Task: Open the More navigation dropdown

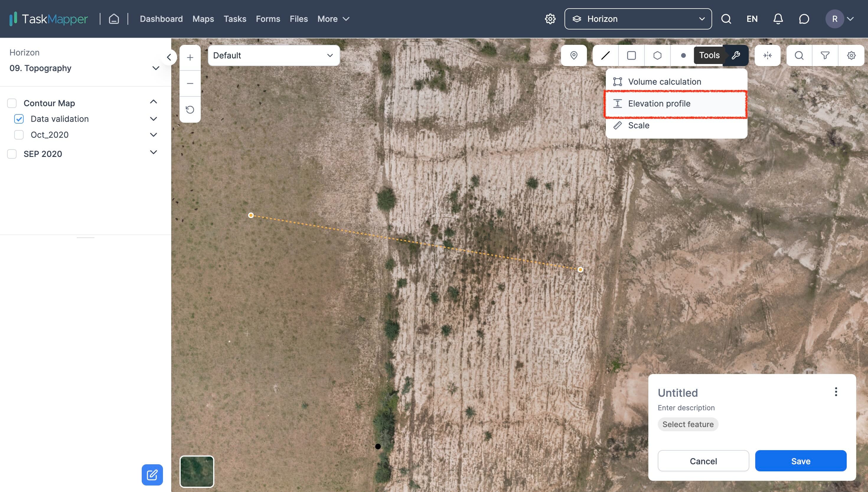Action: pyautogui.click(x=333, y=19)
